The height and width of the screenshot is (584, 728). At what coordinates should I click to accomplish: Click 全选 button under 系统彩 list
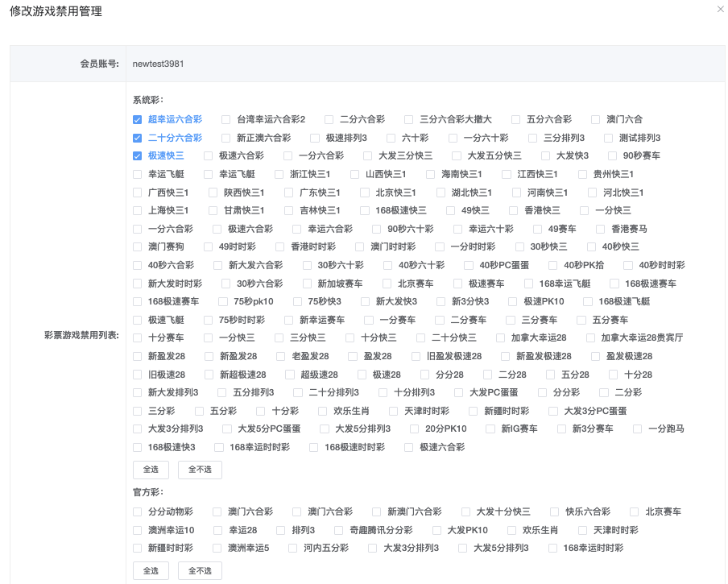pos(151,470)
